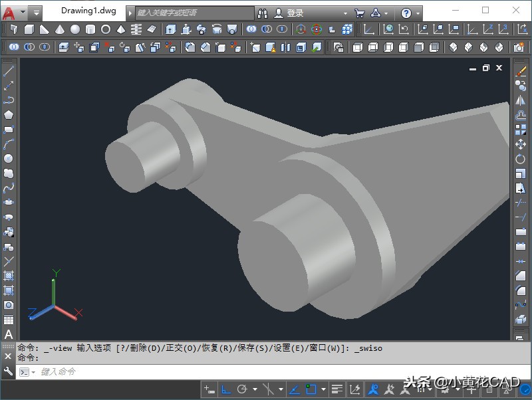Toggle Annotation Visibility in status bar
532x400 pixels.
pyautogui.click(x=373, y=389)
